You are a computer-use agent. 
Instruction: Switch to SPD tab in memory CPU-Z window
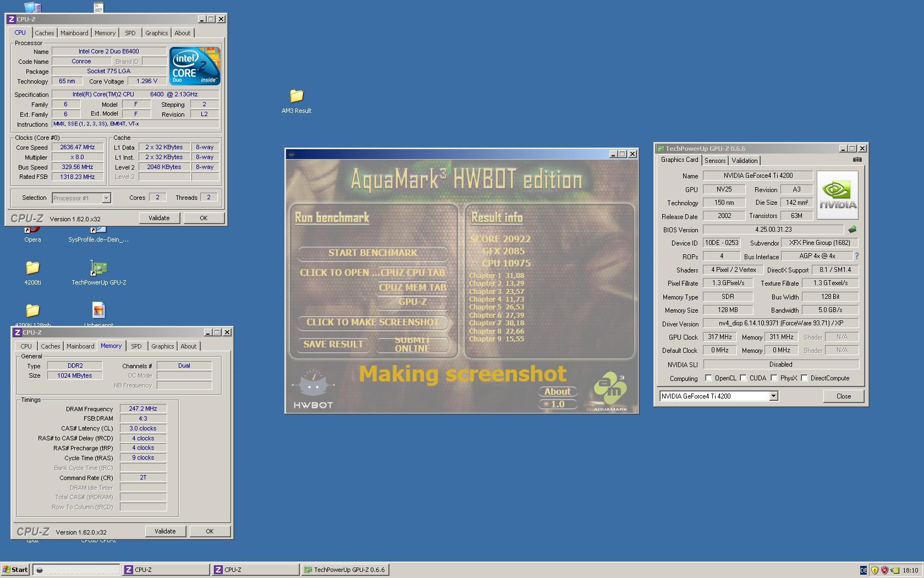136,346
